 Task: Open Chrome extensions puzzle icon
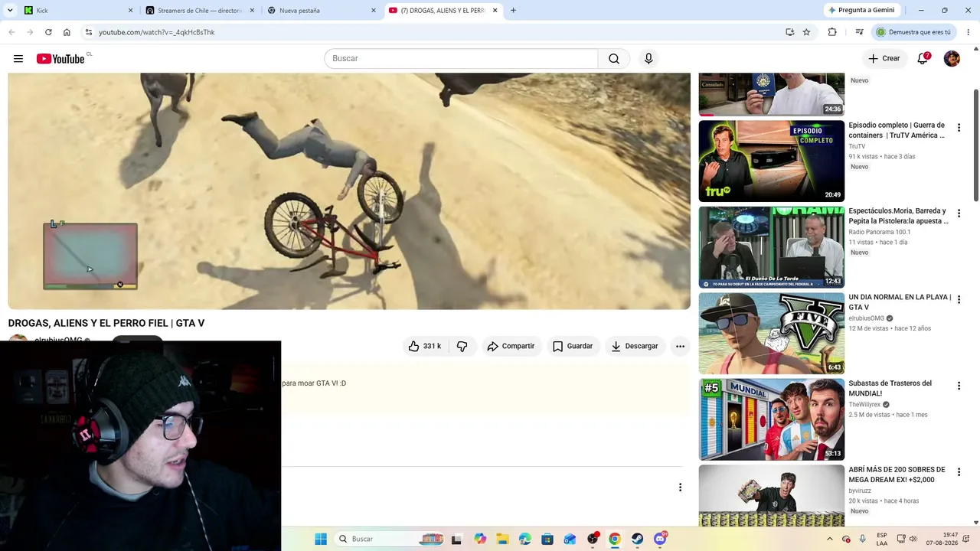[x=832, y=32]
